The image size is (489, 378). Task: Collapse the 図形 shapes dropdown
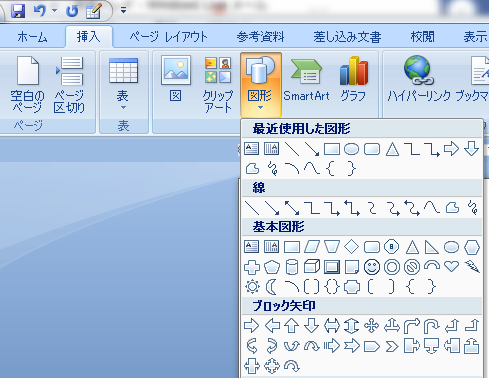pyautogui.click(x=261, y=85)
